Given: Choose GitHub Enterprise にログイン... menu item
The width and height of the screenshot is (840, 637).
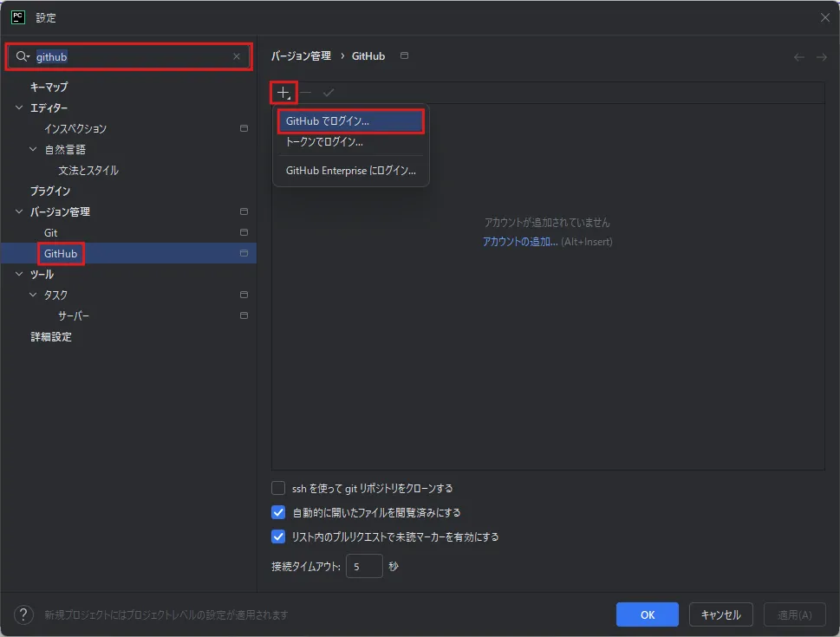Looking at the screenshot, I should (x=351, y=171).
